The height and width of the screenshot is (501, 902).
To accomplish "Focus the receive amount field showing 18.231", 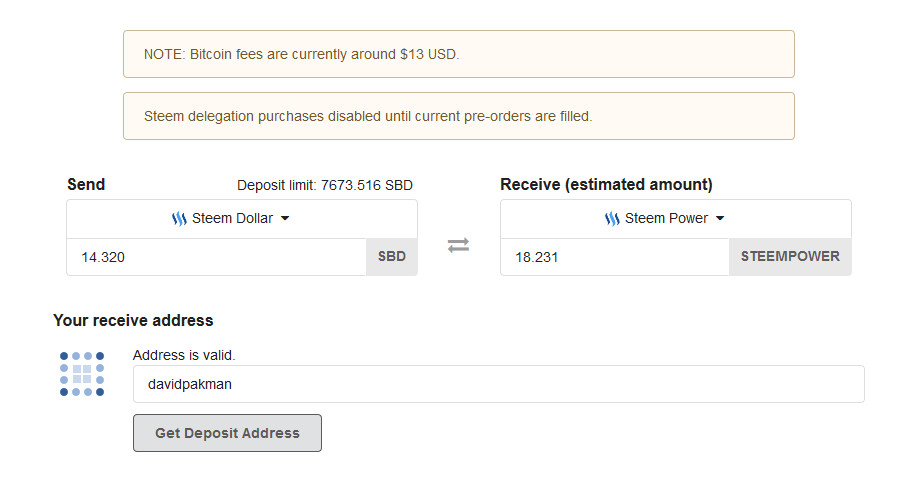I will tap(614, 257).
